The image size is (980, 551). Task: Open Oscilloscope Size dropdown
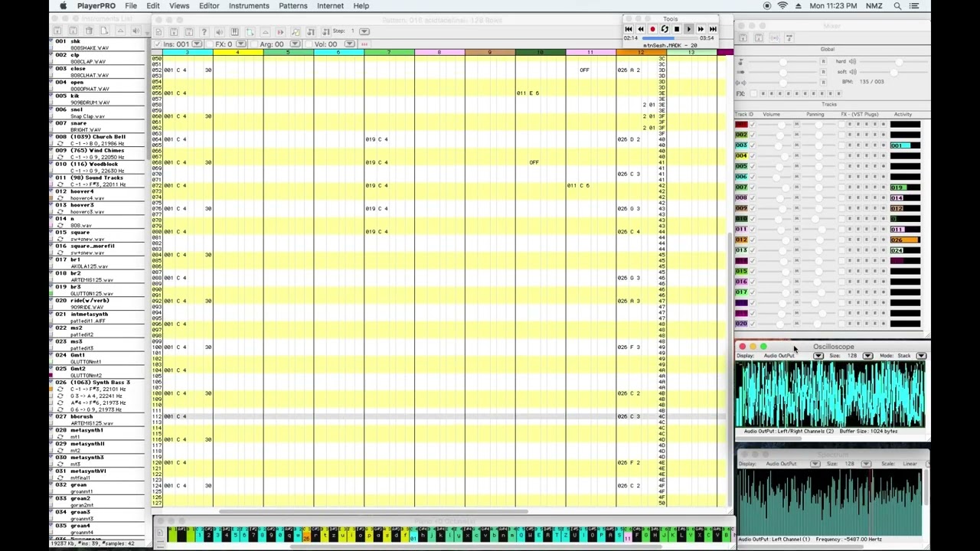[867, 356]
